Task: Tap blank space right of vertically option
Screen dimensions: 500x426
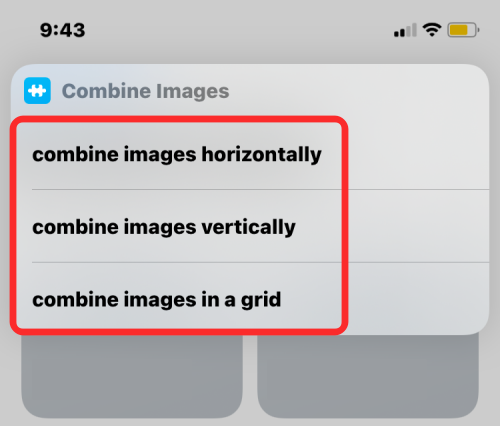Action: point(418,226)
